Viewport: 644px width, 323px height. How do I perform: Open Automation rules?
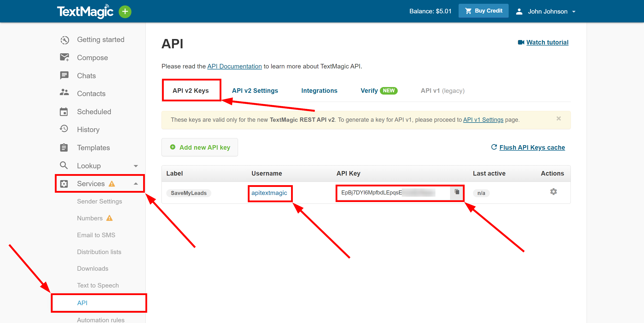click(101, 320)
